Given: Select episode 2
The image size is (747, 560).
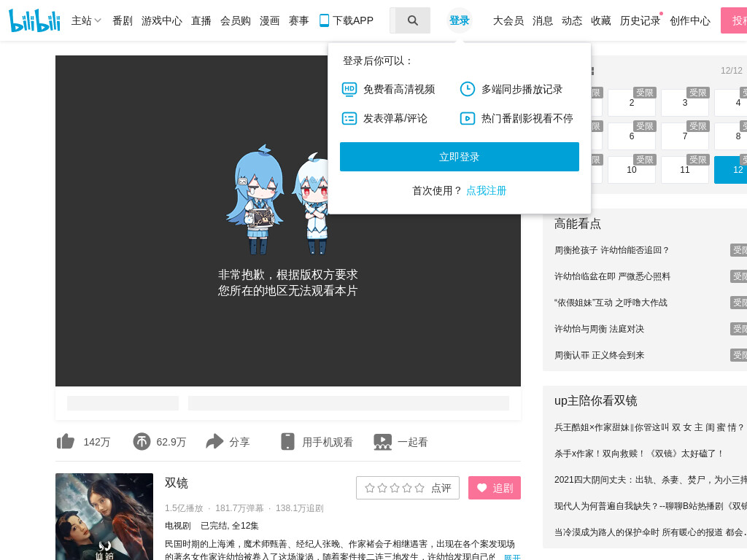Looking at the screenshot, I should point(632,102).
